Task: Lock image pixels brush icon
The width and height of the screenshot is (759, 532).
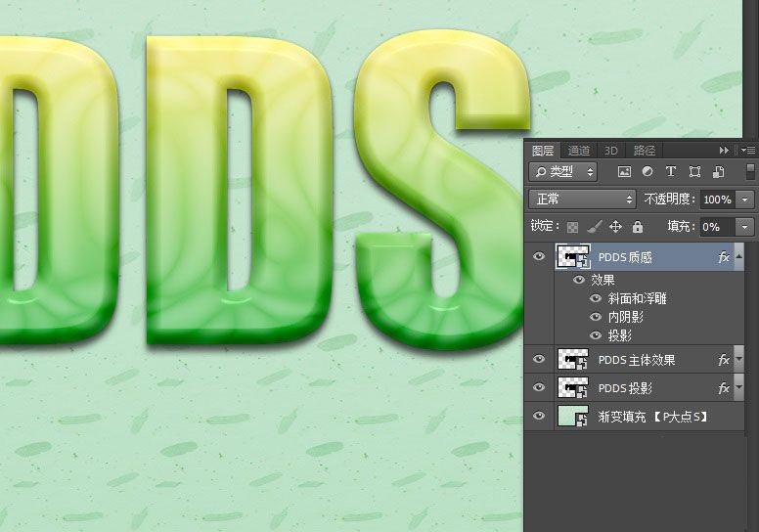Action: 595,227
